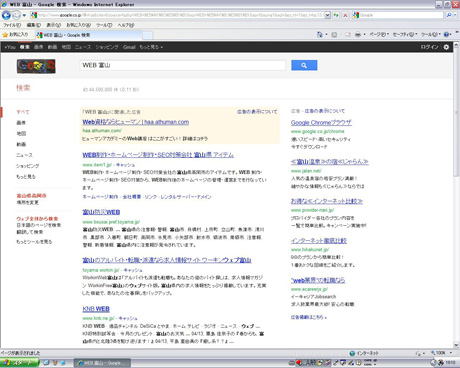Click the blue Help icon in command bar
460x368 pixels.
click(447, 34)
